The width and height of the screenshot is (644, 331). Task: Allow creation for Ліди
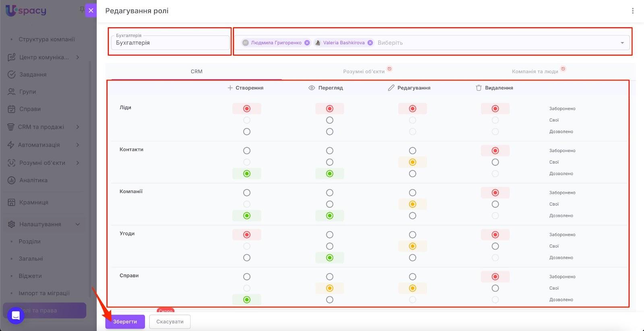coord(247,132)
